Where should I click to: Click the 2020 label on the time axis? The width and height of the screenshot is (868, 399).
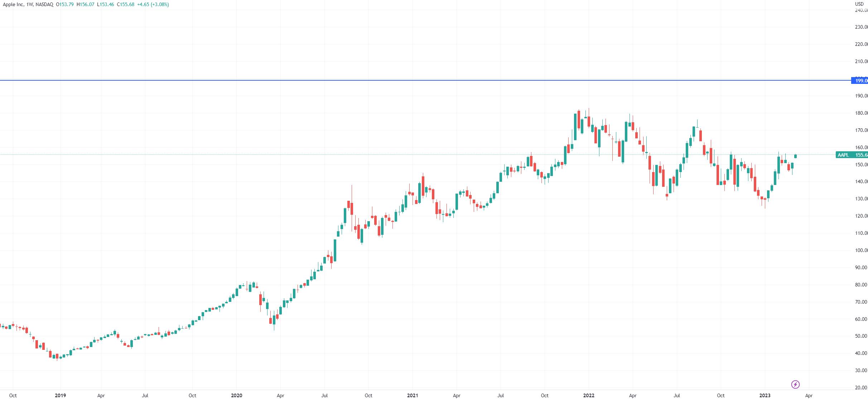[x=236, y=395]
